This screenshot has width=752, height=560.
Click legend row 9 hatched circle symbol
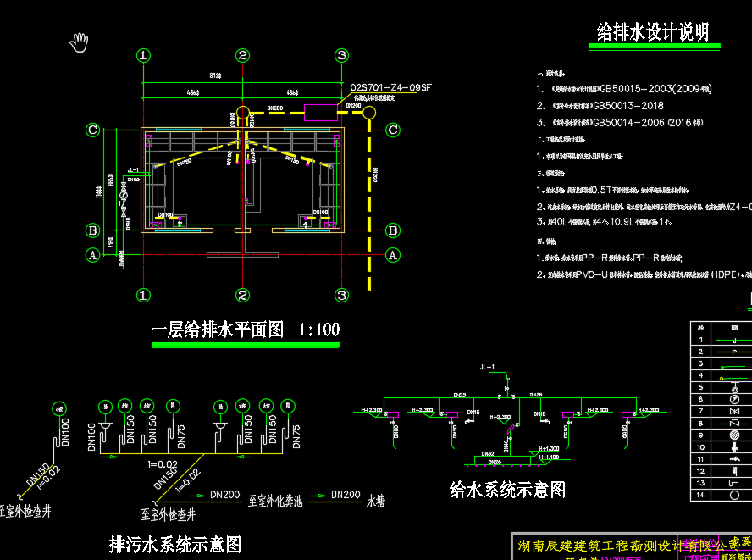pyautogui.click(x=734, y=435)
